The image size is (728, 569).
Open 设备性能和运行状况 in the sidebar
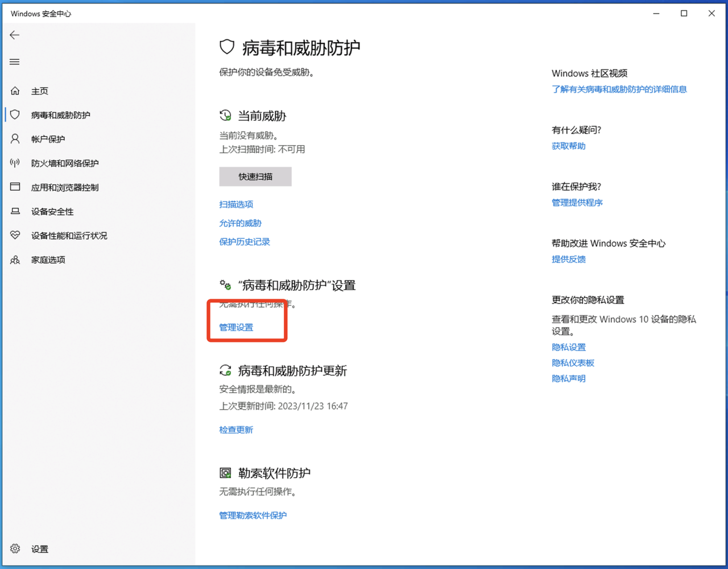click(x=69, y=236)
